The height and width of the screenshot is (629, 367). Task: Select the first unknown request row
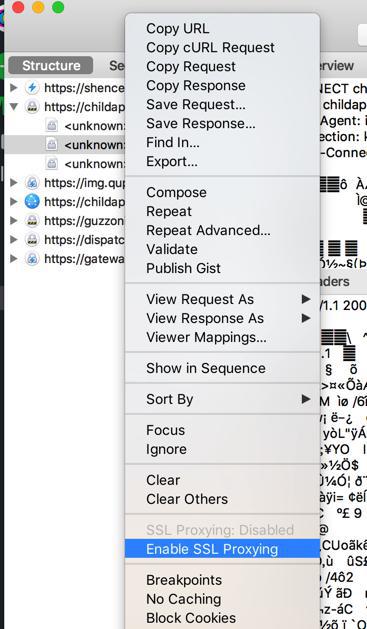tap(64, 126)
